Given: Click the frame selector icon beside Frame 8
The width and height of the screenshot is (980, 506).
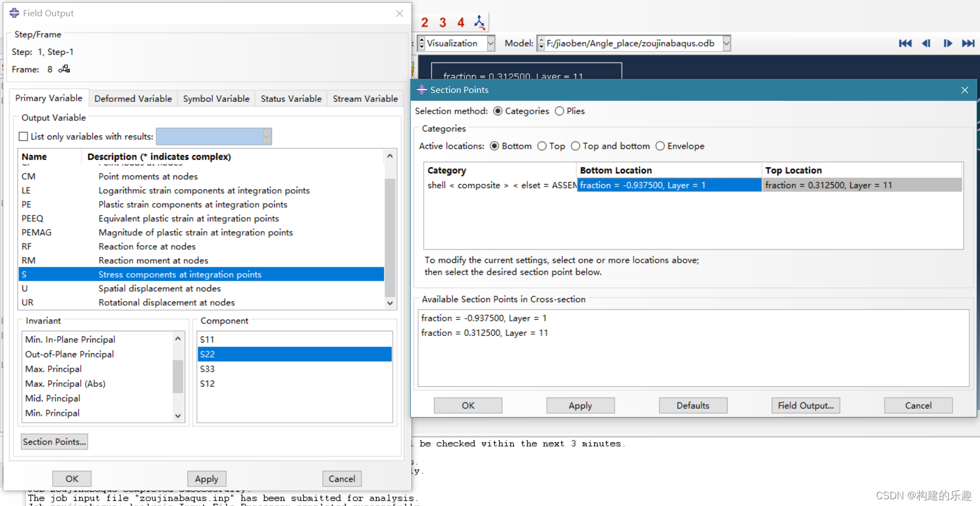Looking at the screenshot, I should 63,69.
